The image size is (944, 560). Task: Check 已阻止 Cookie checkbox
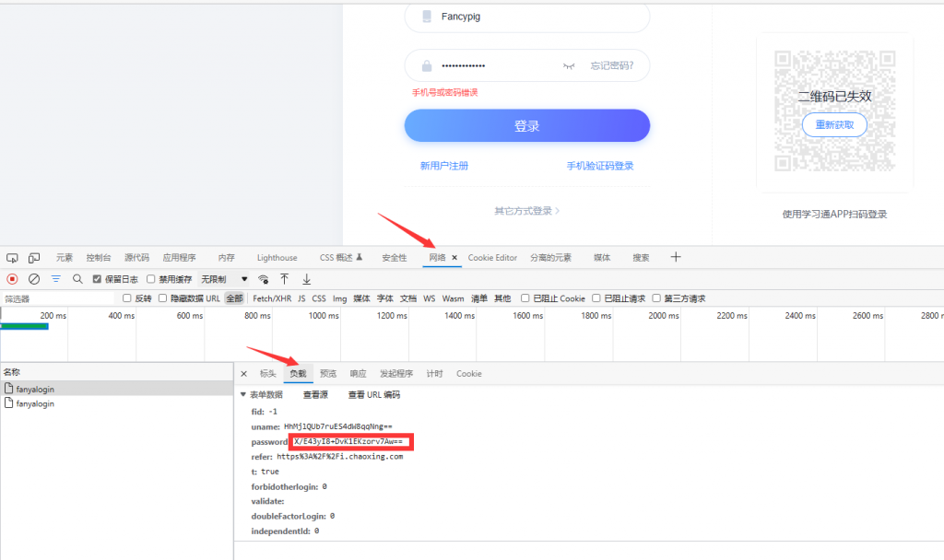pyautogui.click(x=525, y=298)
